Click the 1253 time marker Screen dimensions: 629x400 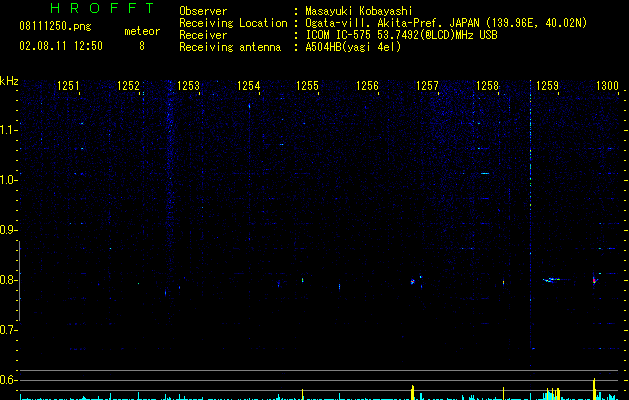(x=188, y=86)
